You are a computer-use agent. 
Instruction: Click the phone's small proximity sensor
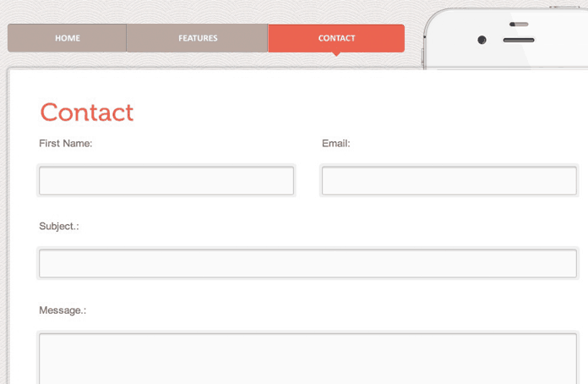click(519, 25)
